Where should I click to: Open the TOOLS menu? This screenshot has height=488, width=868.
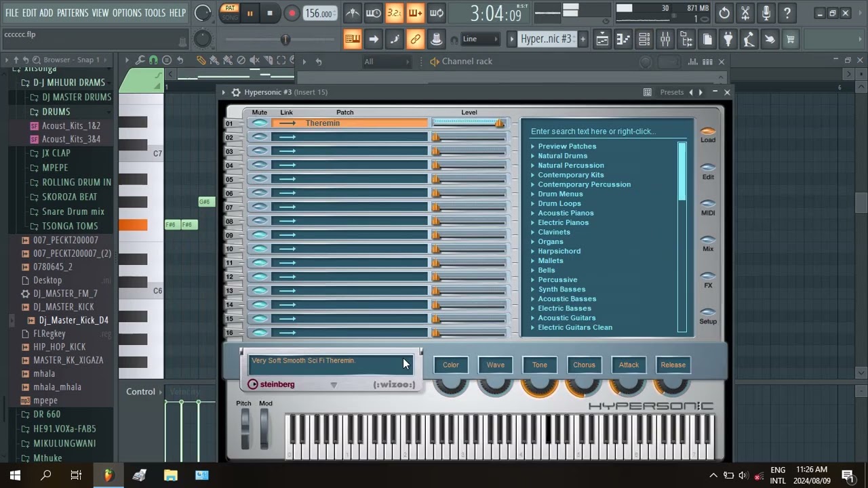tap(155, 13)
